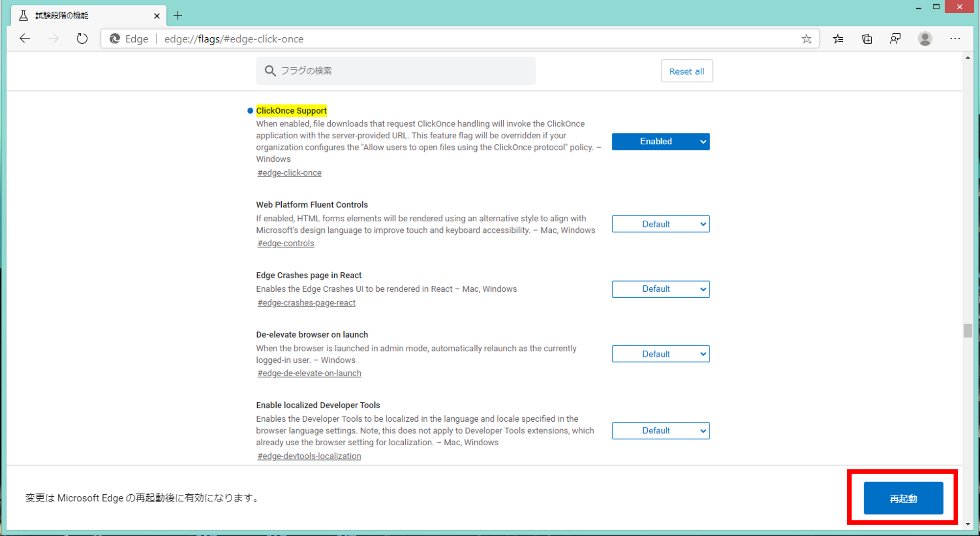
Task: Open the user profile avatar
Action: click(925, 39)
